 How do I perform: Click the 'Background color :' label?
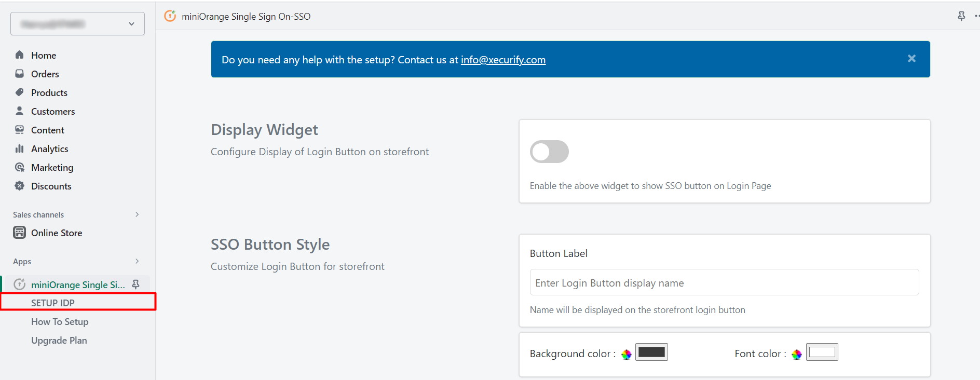573,354
